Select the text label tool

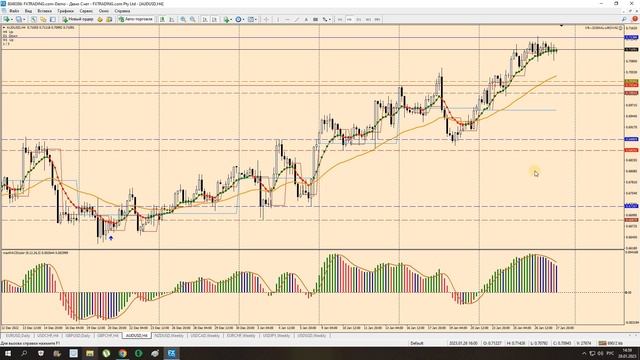(316, 19)
